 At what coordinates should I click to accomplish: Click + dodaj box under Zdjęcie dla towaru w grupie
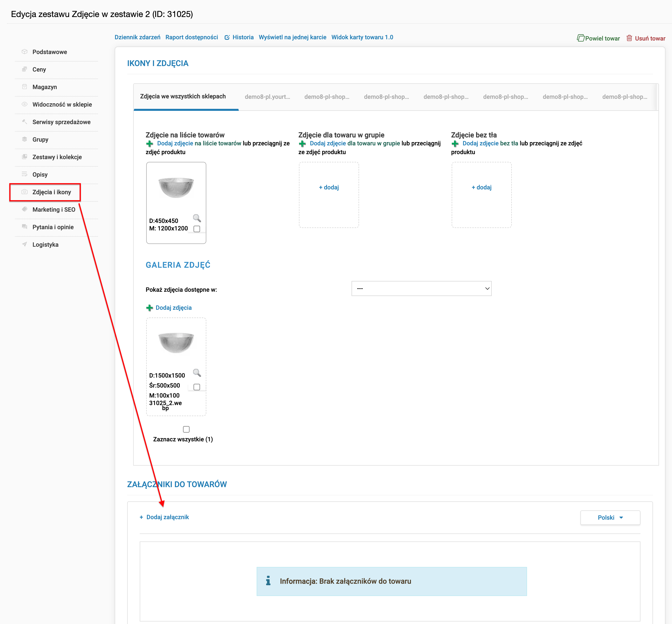[x=329, y=195]
